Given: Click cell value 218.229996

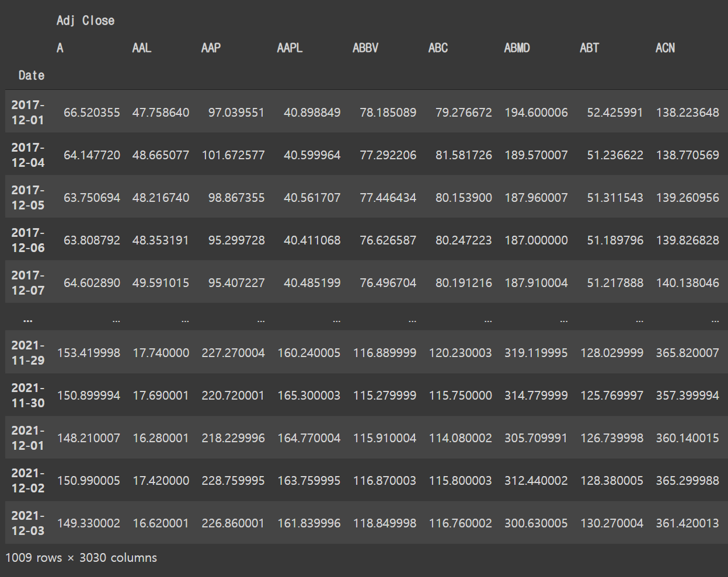Looking at the screenshot, I should tap(234, 438).
